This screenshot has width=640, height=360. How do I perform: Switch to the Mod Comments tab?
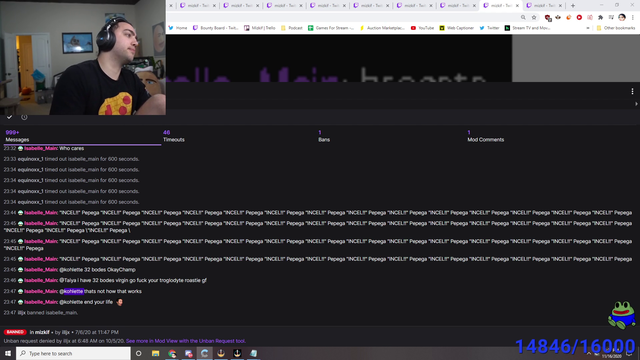click(x=485, y=136)
